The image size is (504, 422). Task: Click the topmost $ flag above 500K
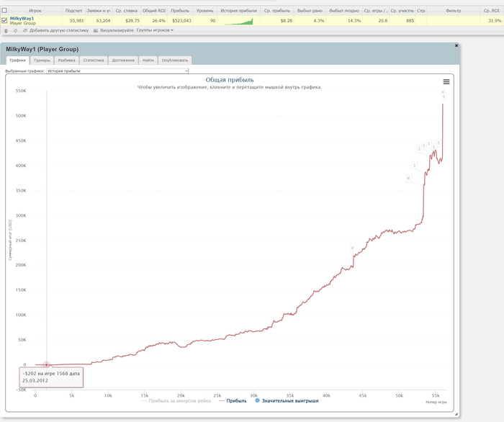[444, 96]
